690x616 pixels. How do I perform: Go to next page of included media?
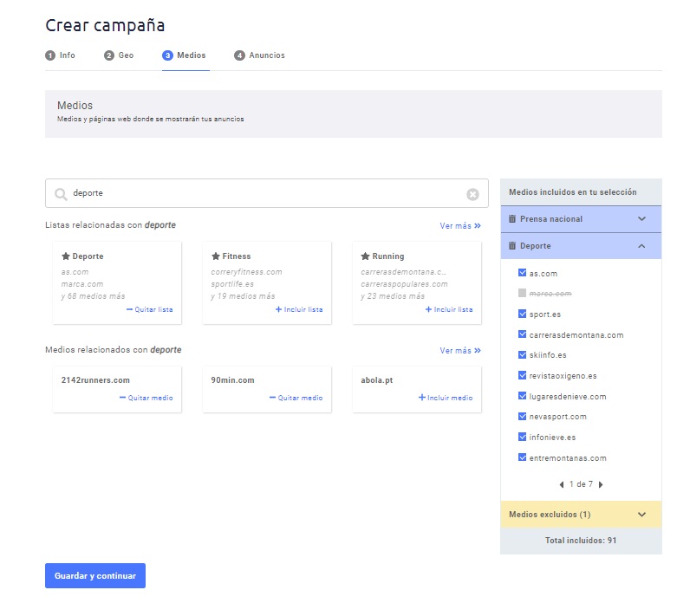pos(601,484)
